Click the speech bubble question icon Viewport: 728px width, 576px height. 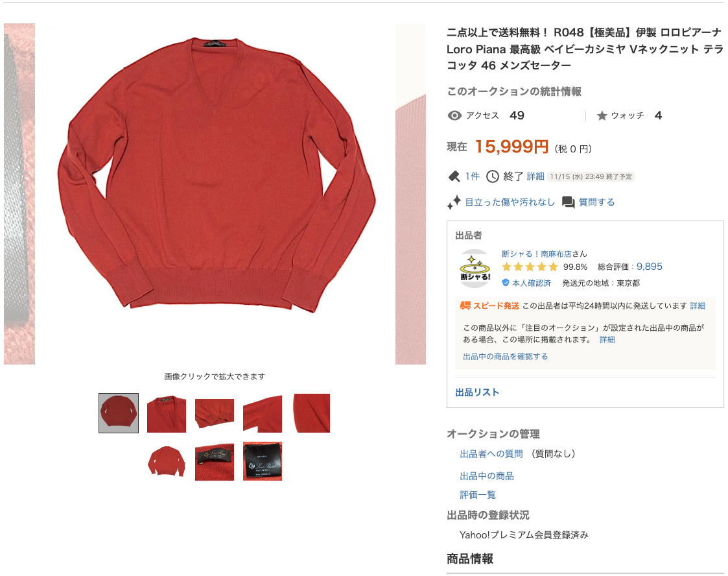(x=569, y=202)
